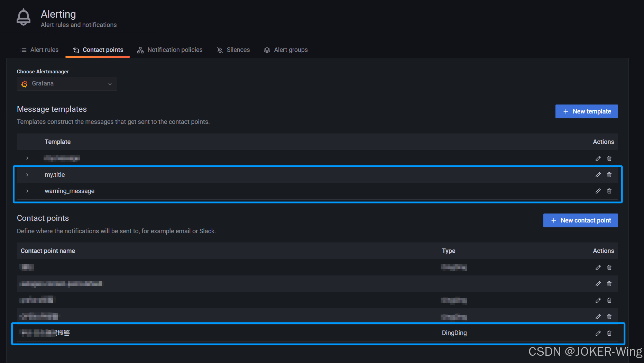Click the Notification policies branch icon
Image resolution: width=644 pixels, height=363 pixels.
140,50
